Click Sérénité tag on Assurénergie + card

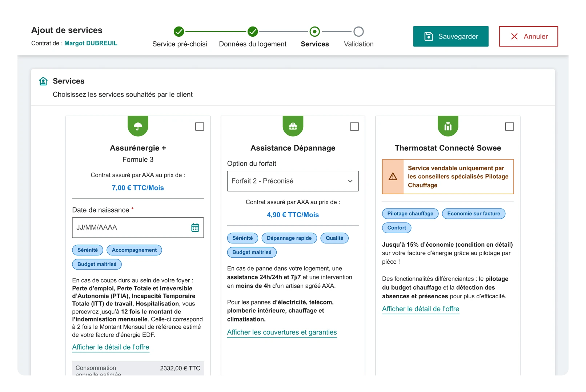(88, 250)
